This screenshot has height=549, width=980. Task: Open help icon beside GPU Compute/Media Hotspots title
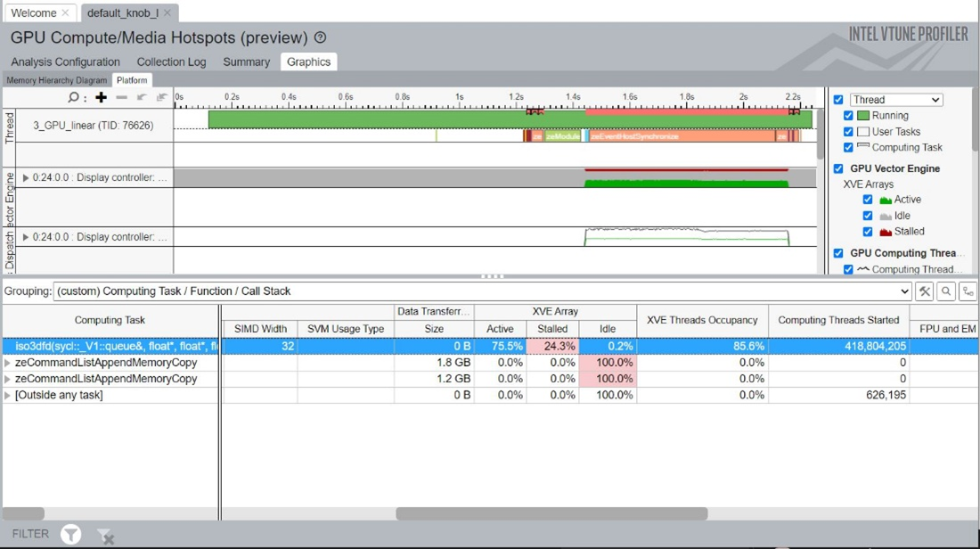point(321,37)
